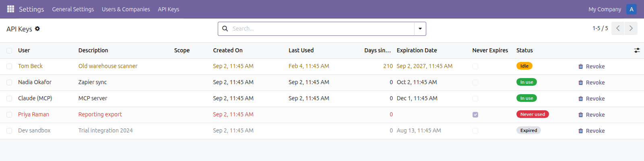Image resolution: width=644 pixels, height=161 pixels.
Task: Sort by Created On column
Action: click(x=228, y=50)
